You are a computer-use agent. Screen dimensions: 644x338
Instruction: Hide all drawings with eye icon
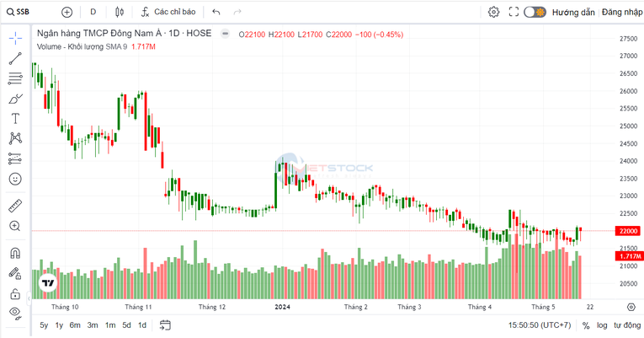click(x=15, y=313)
